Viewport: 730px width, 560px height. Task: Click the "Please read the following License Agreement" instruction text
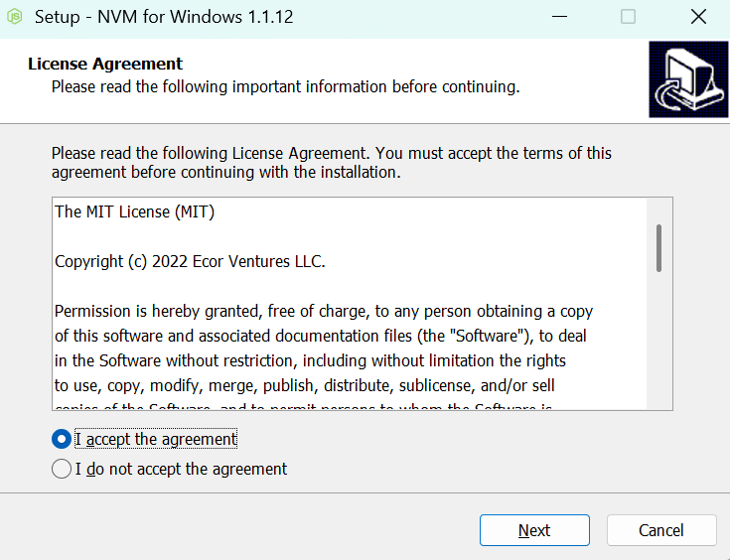[x=332, y=163]
